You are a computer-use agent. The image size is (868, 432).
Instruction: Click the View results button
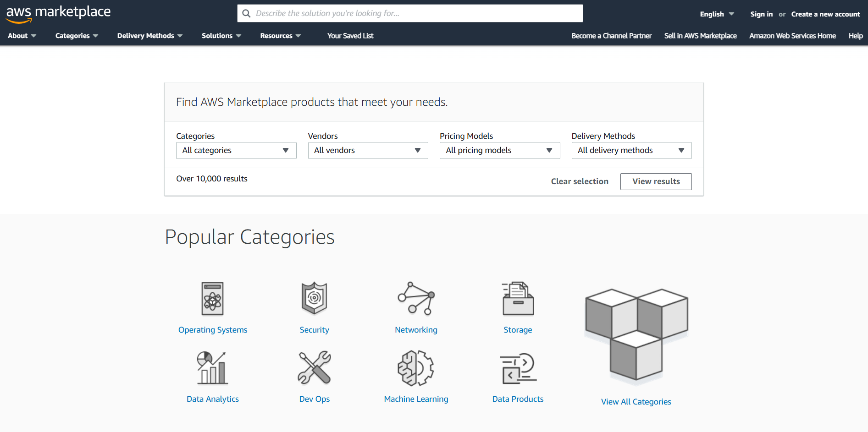[x=656, y=181]
